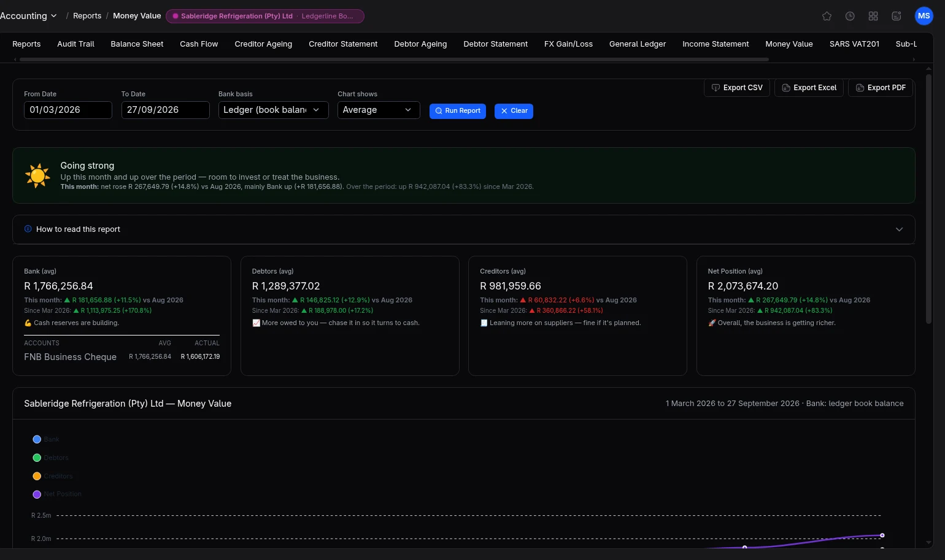Open the SARS VAT201 tab
The height and width of the screenshot is (560, 945).
(x=854, y=44)
